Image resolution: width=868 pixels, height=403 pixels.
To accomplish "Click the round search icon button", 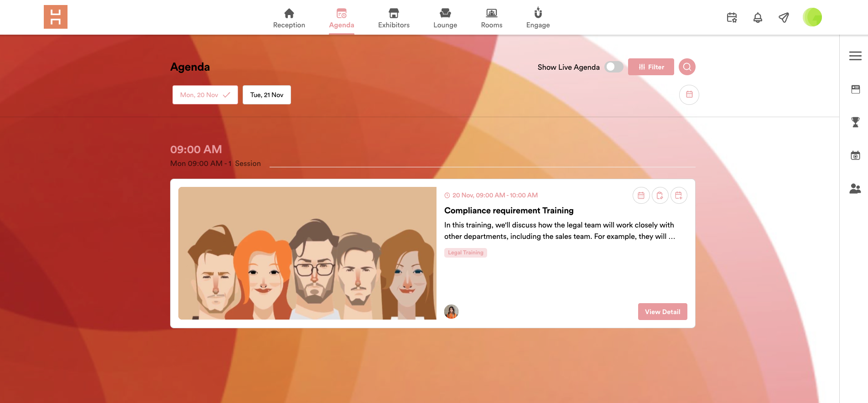I will click(687, 67).
